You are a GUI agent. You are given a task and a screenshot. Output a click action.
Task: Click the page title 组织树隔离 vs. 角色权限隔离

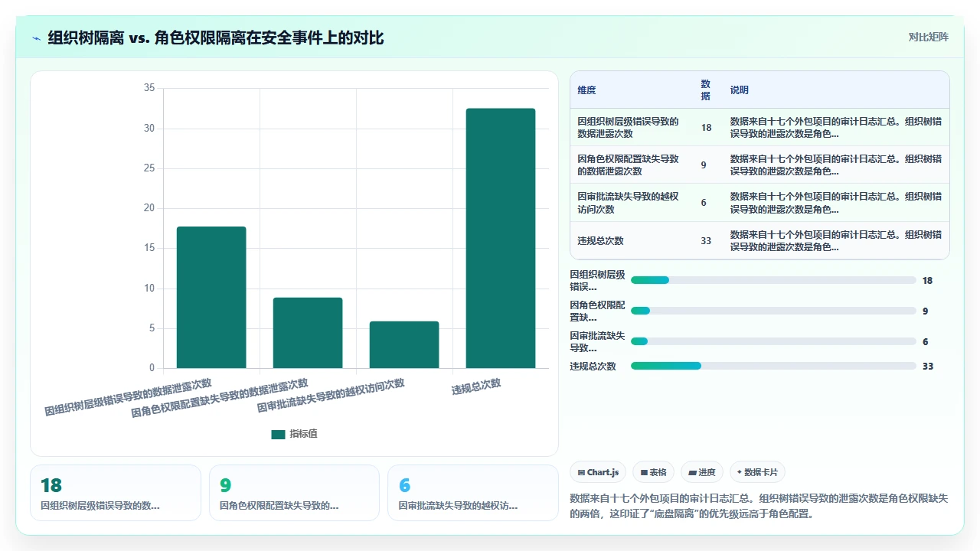pos(216,37)
